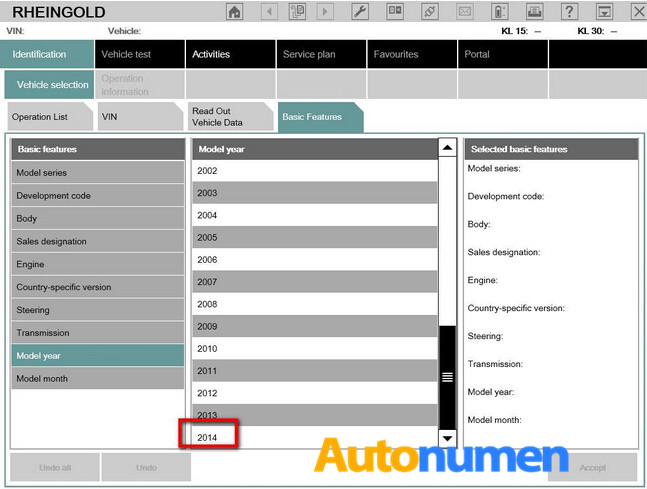This screenshot has width=647, height=489.
Task: Select model year 2003
Action: [x=315, y=193]
